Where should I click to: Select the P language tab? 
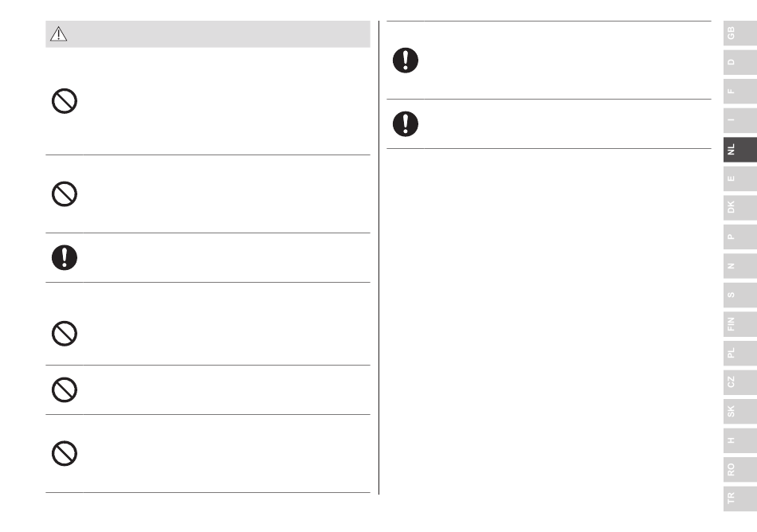(740, 237)
